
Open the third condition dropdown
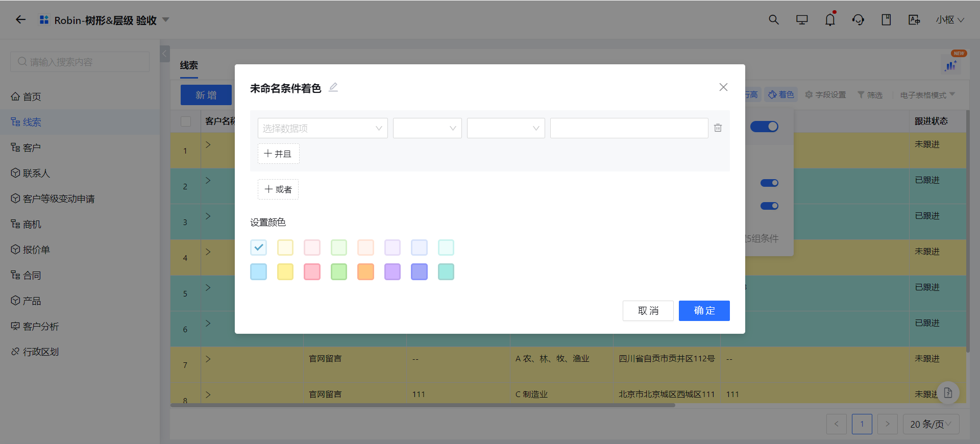coord(506,128)
